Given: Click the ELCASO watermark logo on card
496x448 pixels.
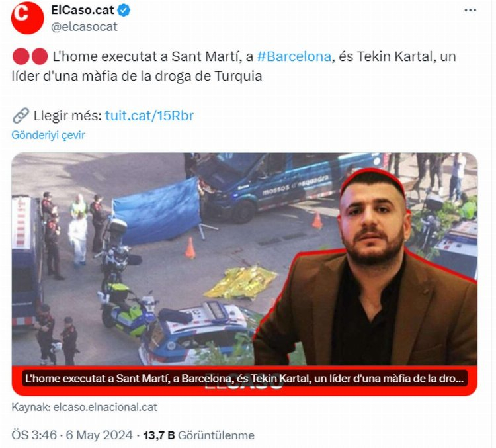Looking at the screenshot, I should 244,384.
